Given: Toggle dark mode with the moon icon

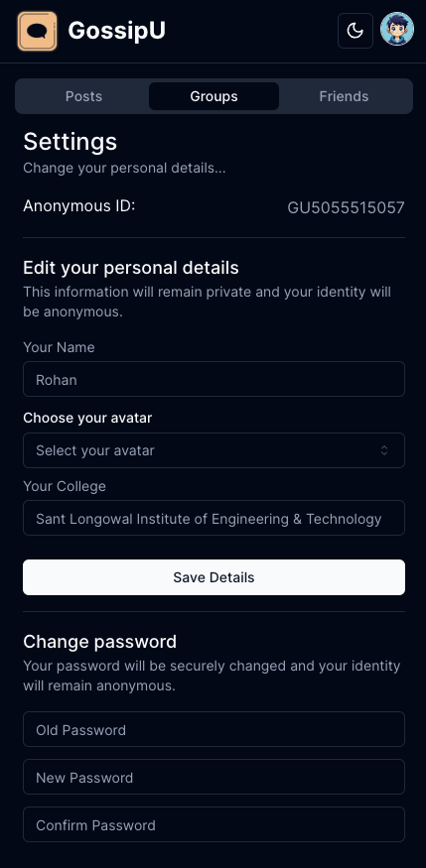Looking at the screenshot, I should 355,31.
